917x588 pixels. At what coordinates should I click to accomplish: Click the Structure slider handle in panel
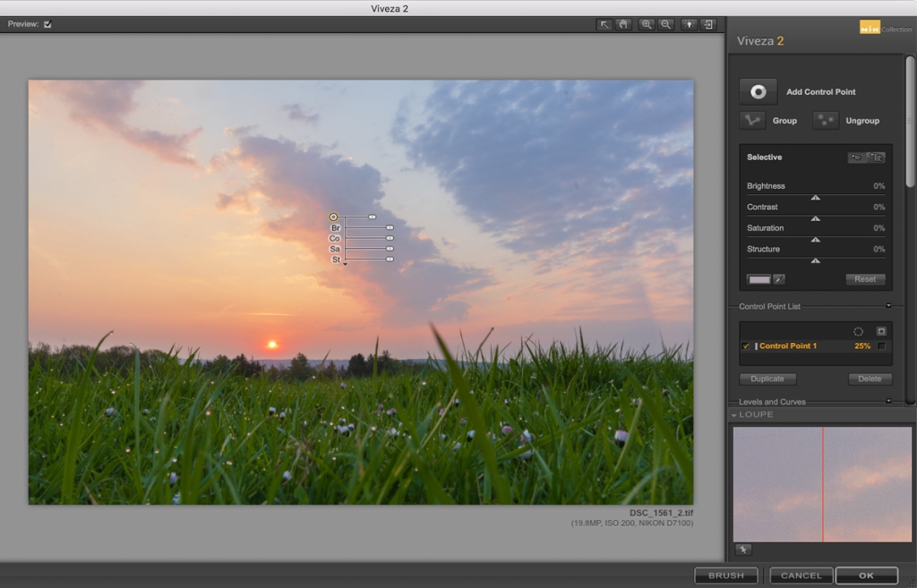pos(815,260)
